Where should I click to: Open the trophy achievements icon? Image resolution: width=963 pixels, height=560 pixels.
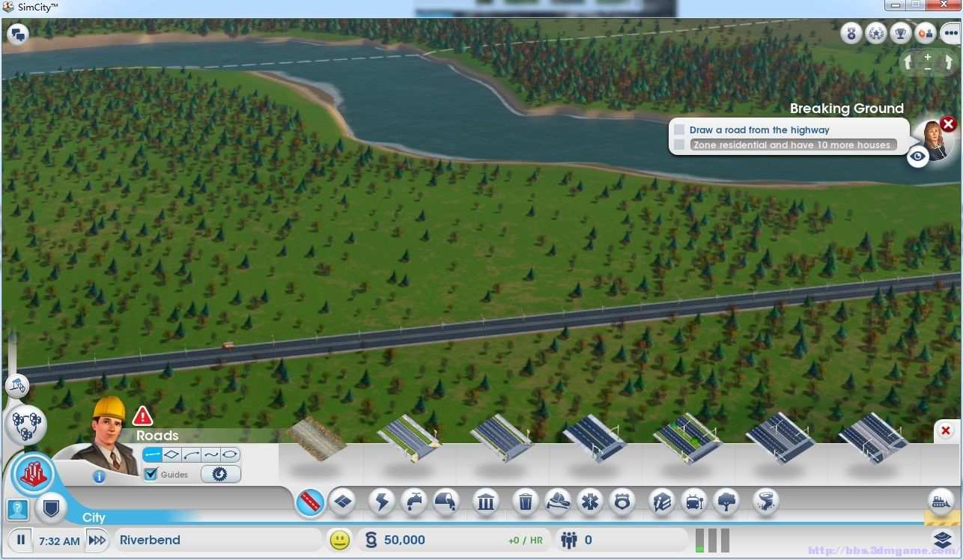pos(900,33)
